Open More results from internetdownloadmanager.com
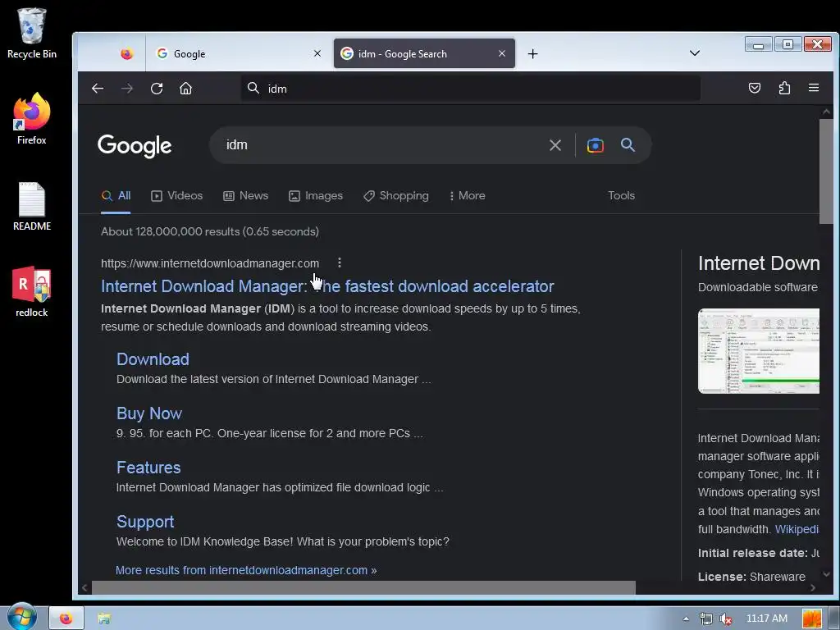Viewport: 840px width, 630px height. [246, 571]
